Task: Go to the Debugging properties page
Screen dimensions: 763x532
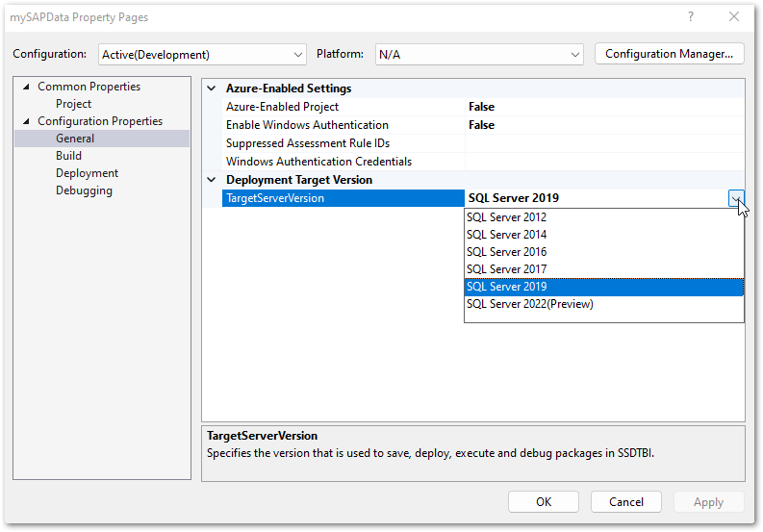Action: click(x=84, y=190)
